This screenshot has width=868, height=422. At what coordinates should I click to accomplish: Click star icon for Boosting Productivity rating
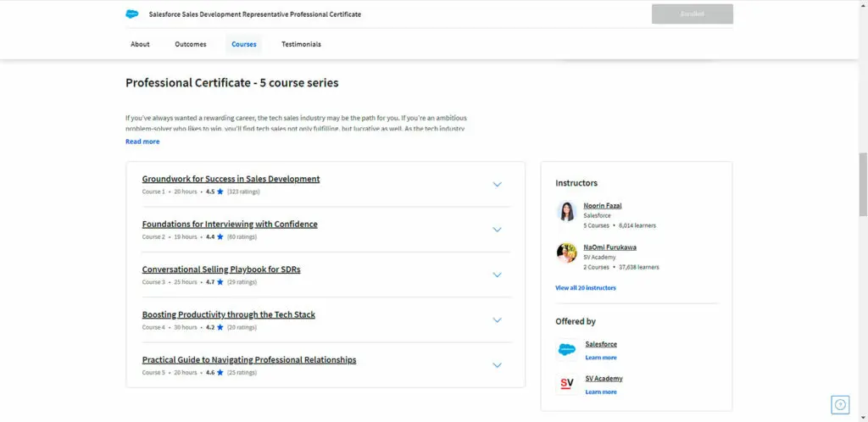click(220, 327)
